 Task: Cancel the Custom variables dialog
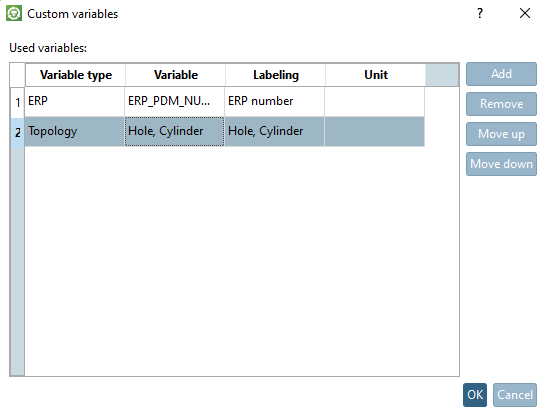[x=515, y=395]
